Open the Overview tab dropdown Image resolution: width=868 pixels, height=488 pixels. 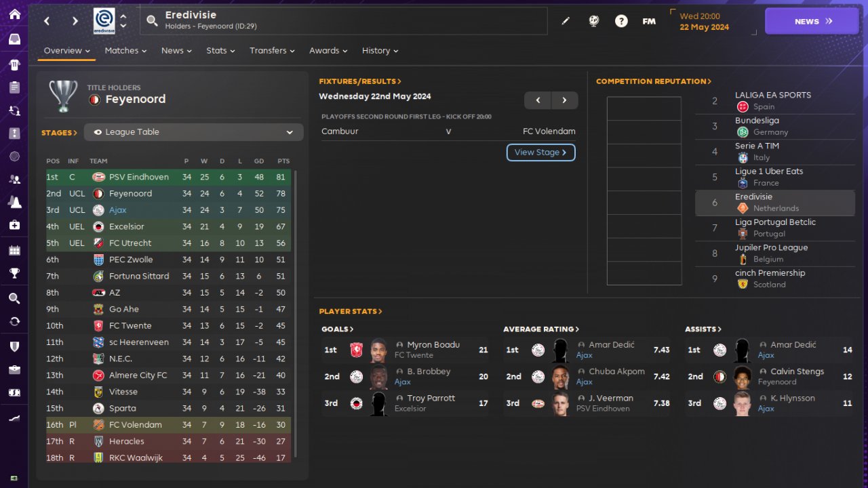[67, 51]
